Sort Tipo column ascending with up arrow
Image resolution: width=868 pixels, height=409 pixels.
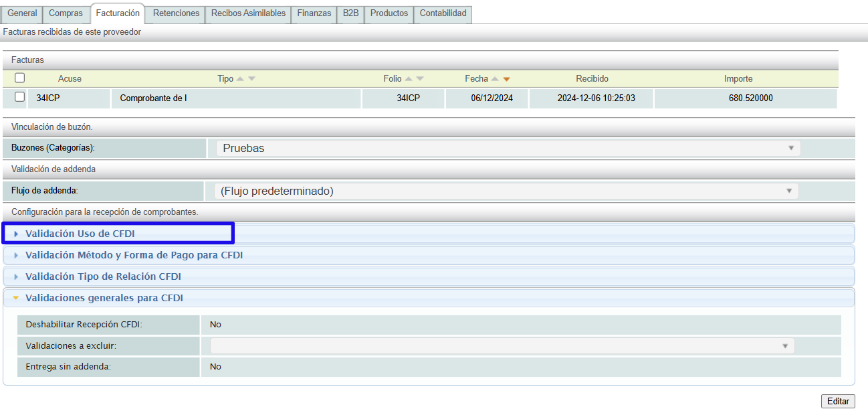(x=241, y=79)
